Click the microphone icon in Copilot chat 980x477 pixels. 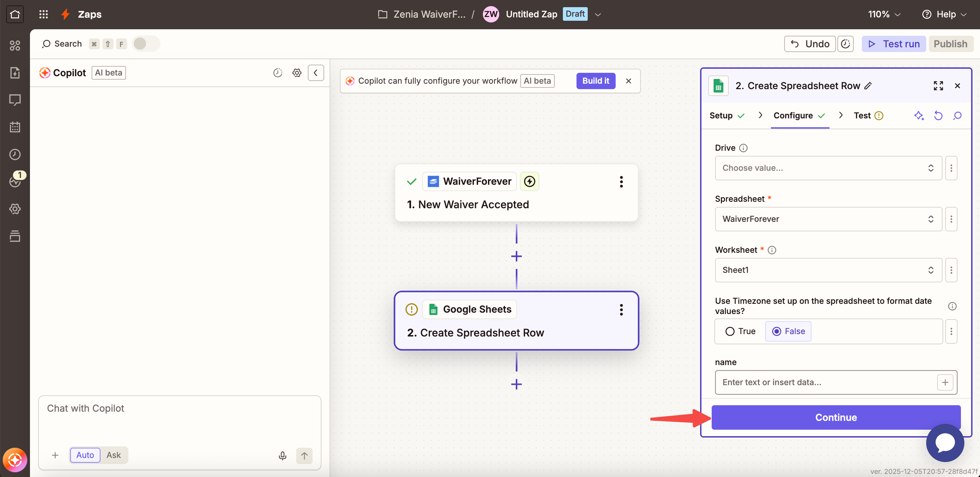[x=282, y=455]
